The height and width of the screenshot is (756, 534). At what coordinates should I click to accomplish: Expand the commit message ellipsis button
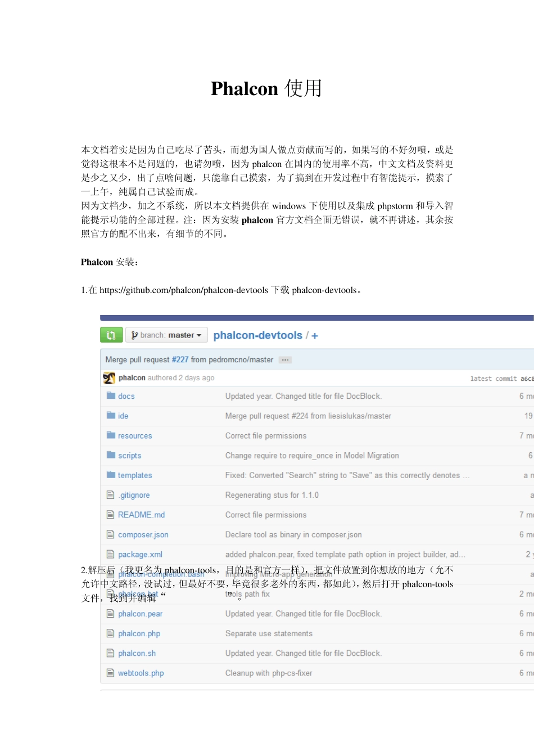coord(286,360)
